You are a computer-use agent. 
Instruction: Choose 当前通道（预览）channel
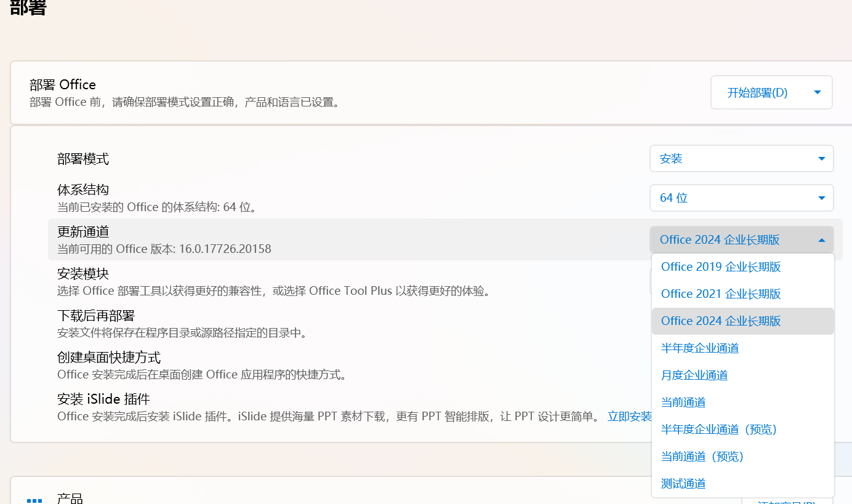coord(702,457)
